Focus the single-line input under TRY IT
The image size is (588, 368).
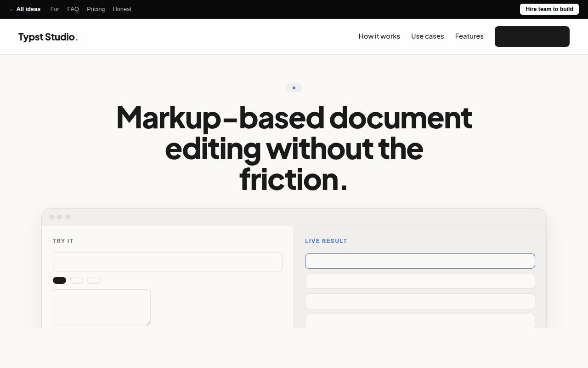(168, 262)
